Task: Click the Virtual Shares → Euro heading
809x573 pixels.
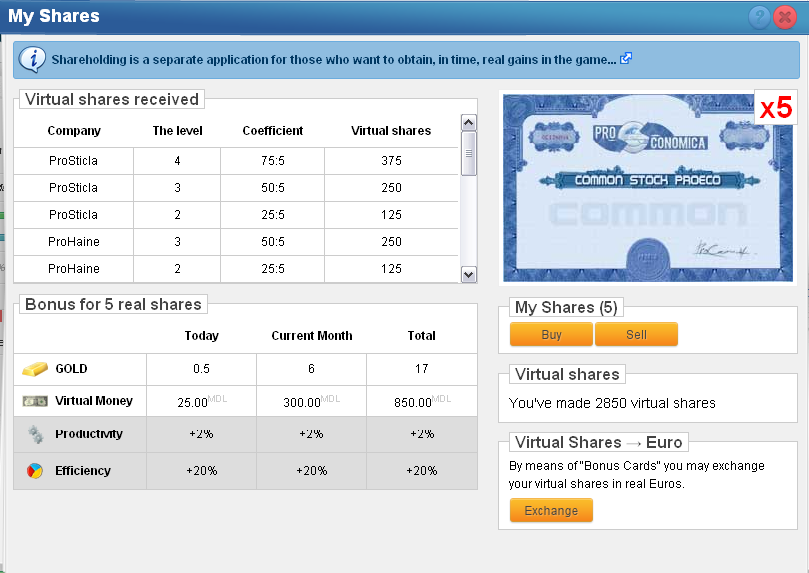Action: 598,442
